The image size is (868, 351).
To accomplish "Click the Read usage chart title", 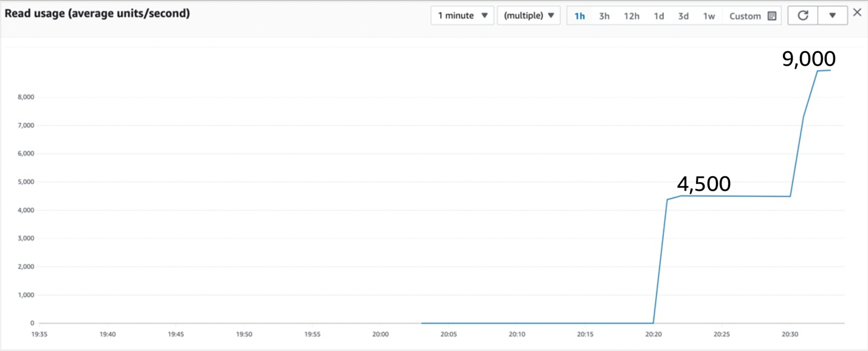I will point(97,13).
